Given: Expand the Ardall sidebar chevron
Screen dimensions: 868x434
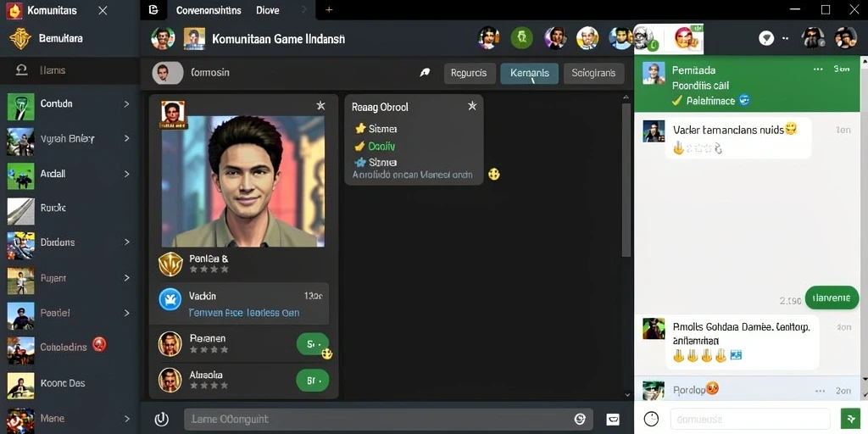Looking at the screenshot, I should [x=126, y=174].
